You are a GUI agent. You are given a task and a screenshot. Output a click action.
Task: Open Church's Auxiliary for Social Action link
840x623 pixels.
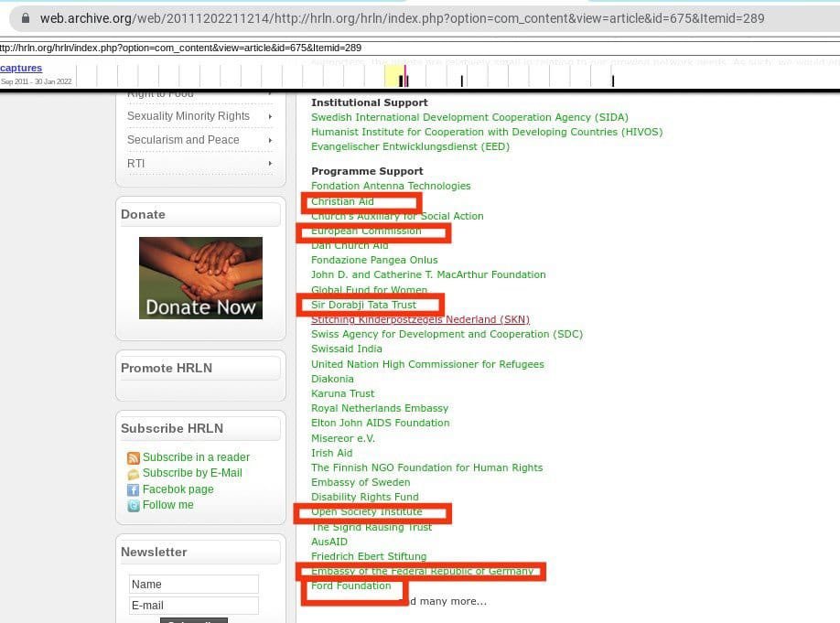pos(397,216)
